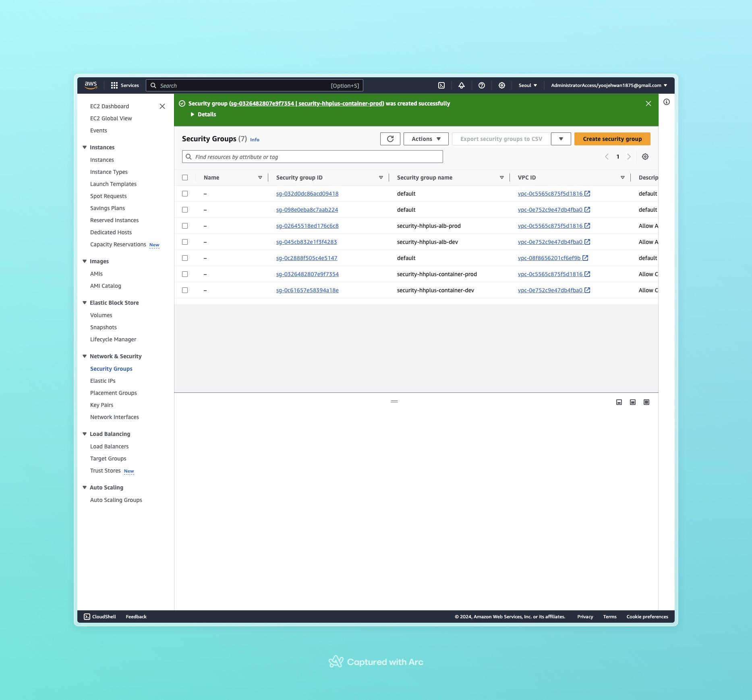Go to previous page of results

click(607, 157)
